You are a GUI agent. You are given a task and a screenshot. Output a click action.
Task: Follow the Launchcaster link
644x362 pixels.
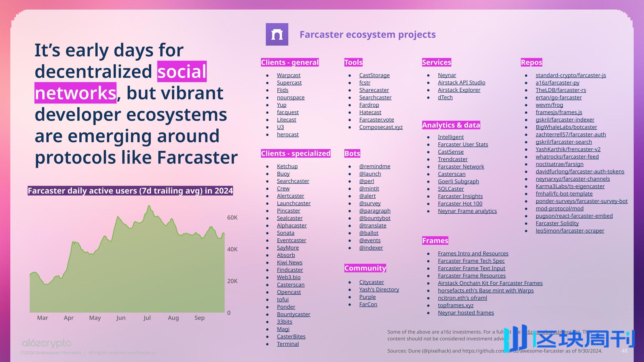click(294, 203)
